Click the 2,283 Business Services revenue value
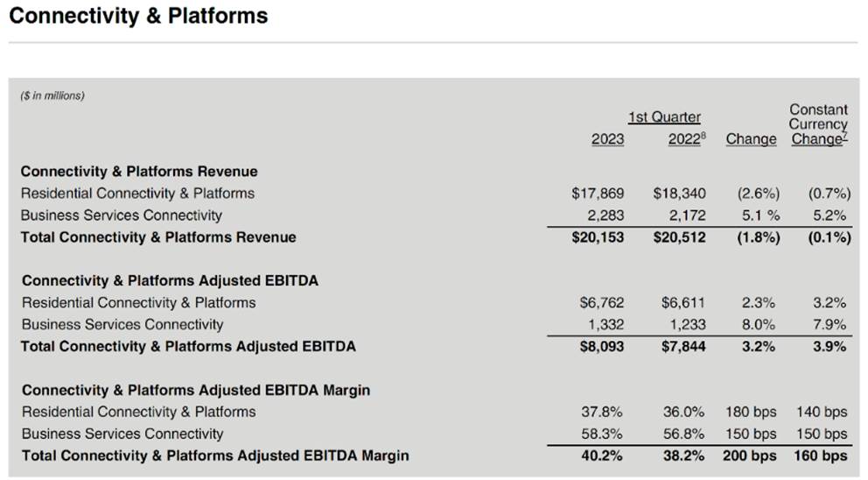Viewport: 868px width, 480px height. (x=604, y=215)
